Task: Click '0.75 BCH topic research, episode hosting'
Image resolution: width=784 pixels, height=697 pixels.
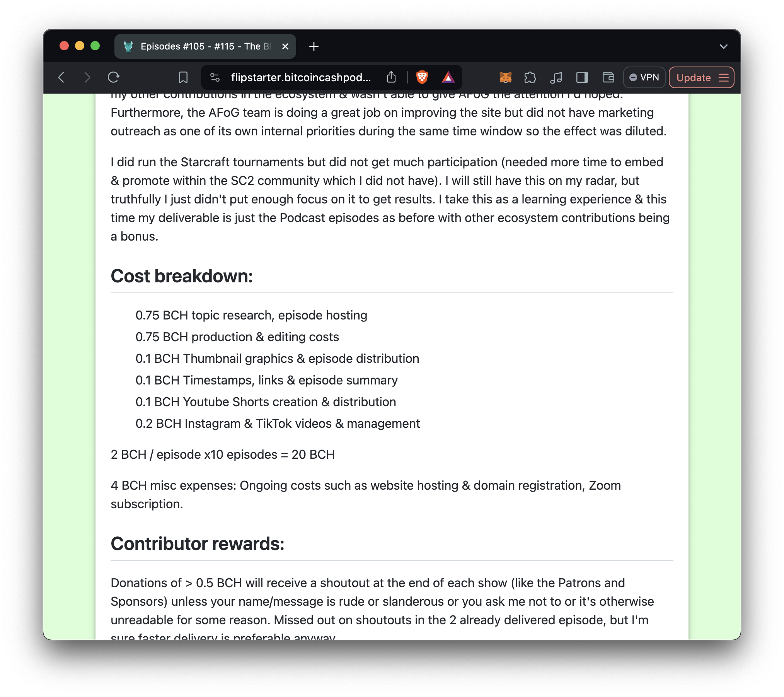Action: pos(251,315)
